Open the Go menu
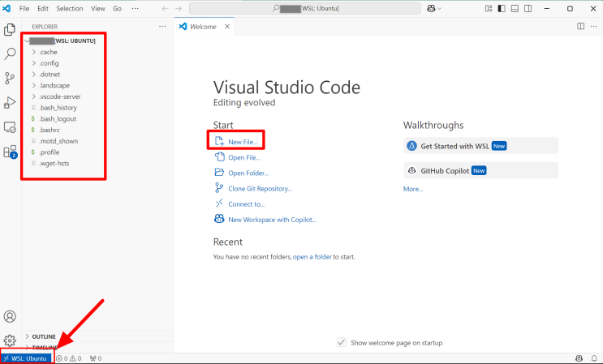The image size is (603, 364). point(118,8)
